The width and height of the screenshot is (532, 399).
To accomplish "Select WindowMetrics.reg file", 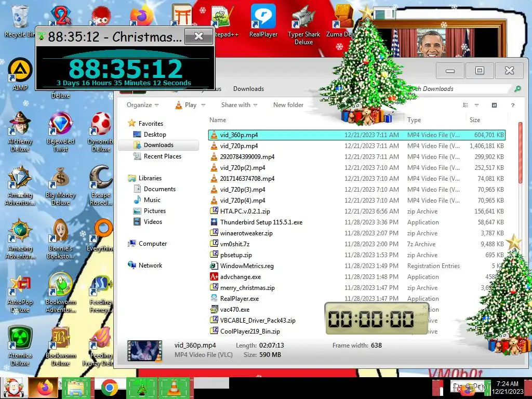I will (356, 266).
